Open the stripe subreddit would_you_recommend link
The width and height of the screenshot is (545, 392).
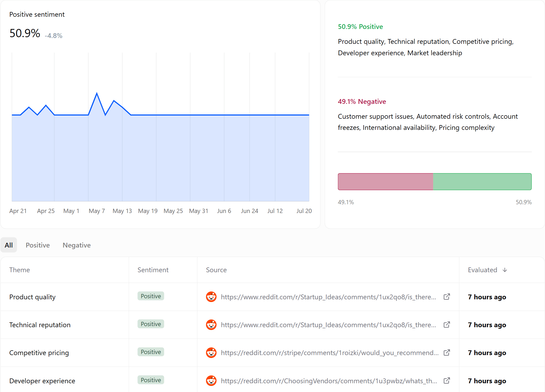point(330,353)
